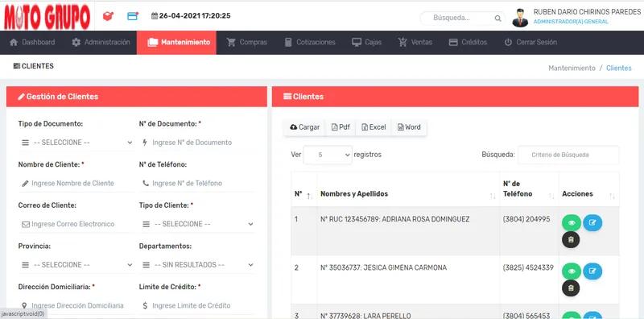Focus the Nombre de Cliente field
The image size is (644, 319).
pyautogui.click(x=76, y=184)
